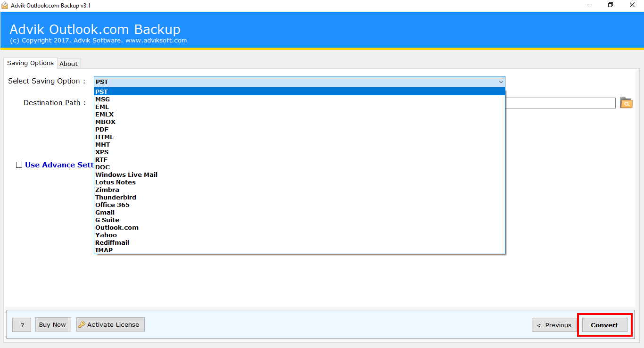Open help with the question mark button
The image size is (644, 348).
22,325
